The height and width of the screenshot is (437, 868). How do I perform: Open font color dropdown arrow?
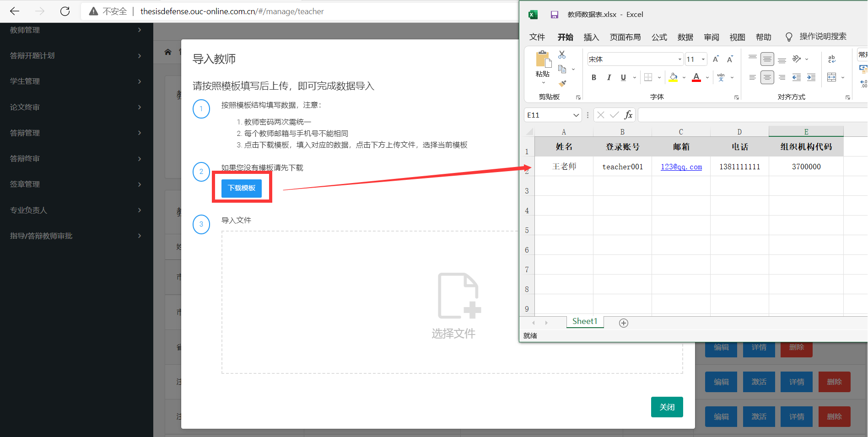(x=707, y=78)
